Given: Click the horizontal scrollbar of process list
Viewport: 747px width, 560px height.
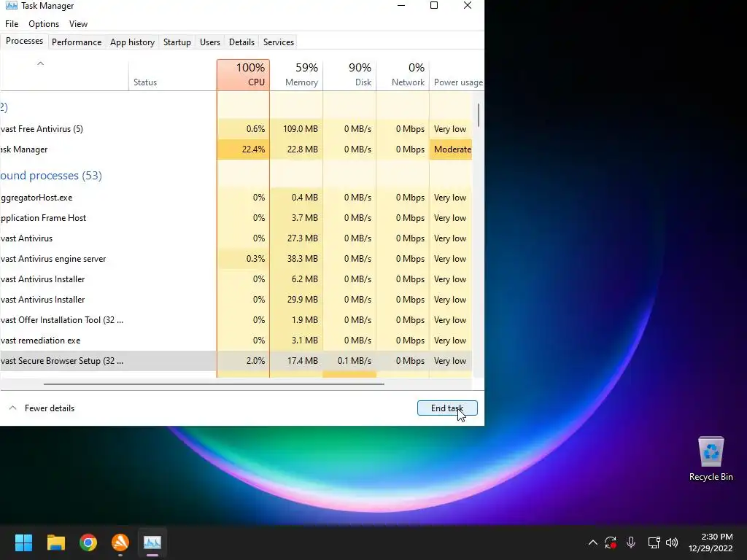Looking at the screenshot, I should click(214, 384).
